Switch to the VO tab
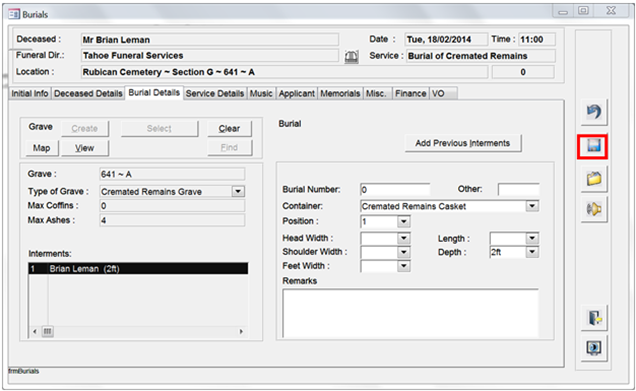Image resolution: width=636 pixels, height=391 pixels. pos(443,93)
